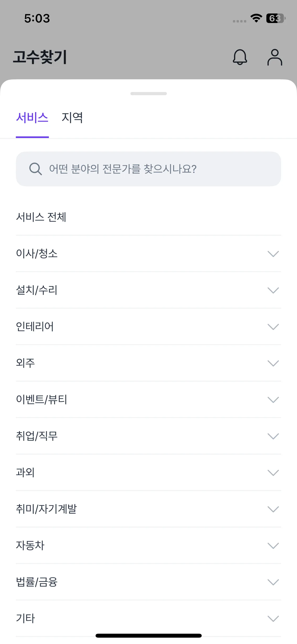Switch to the 서비스 tab

point(32,118)
